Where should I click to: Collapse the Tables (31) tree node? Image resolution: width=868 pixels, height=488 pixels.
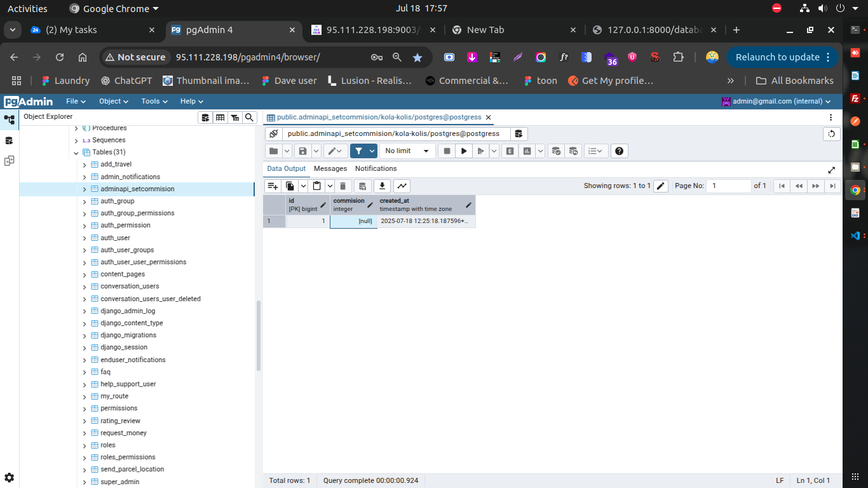pyautogui.click(x=76, y=152)
